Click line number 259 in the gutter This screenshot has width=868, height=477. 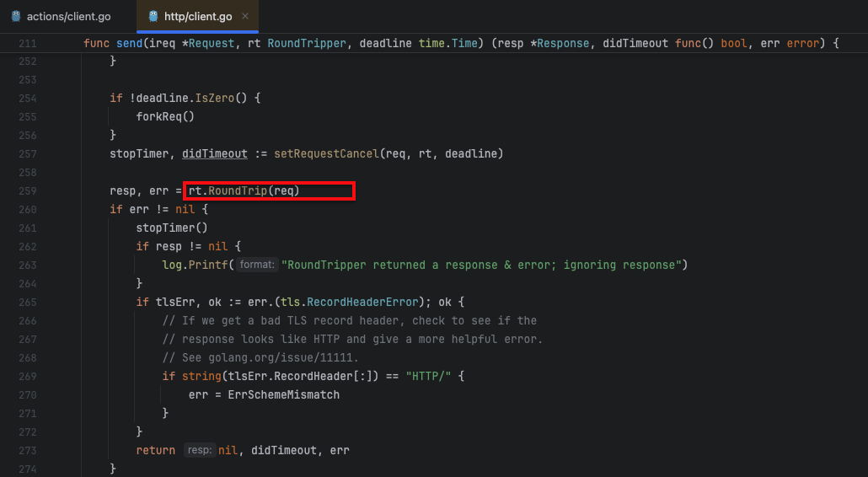[27, 191]
